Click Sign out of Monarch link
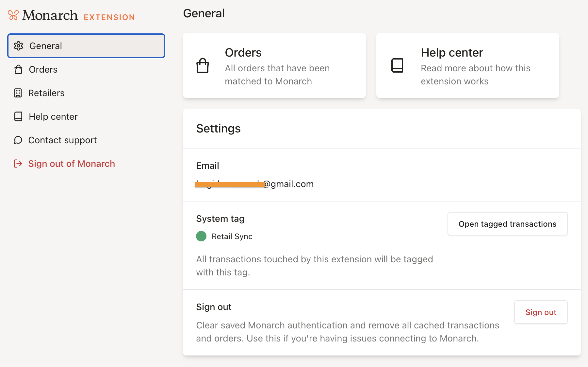The width and height of the screenshot is (588, 367). (x=72, y=164)
